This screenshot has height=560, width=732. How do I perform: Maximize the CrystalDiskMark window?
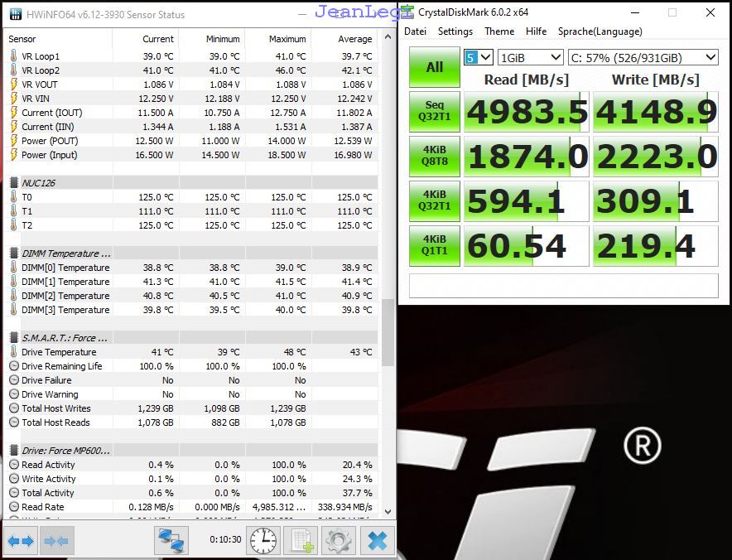pos(672,12)
